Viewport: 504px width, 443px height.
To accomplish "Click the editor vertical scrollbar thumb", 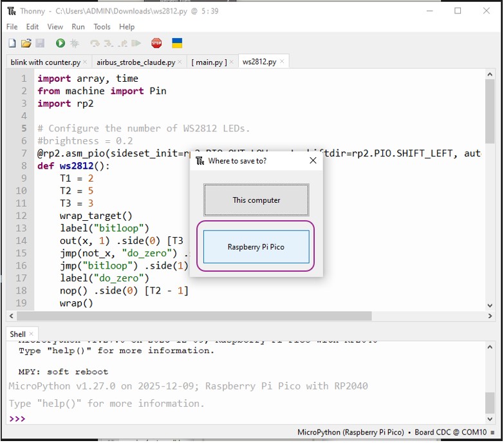I will pos(490,111).
